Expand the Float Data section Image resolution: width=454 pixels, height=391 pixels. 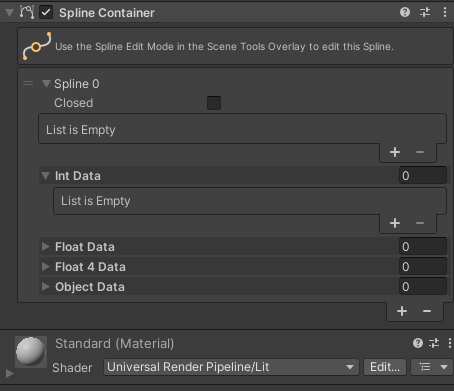(x=46, y=247)
